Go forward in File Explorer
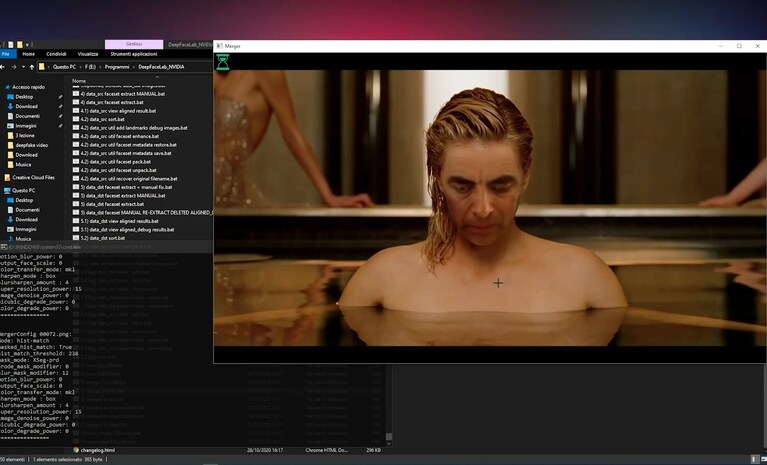 click(14, 67)
